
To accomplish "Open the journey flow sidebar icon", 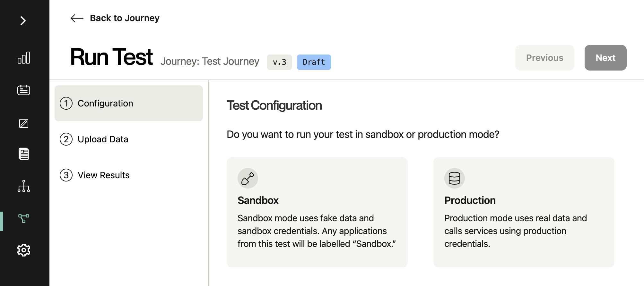I will click(24, 218).
